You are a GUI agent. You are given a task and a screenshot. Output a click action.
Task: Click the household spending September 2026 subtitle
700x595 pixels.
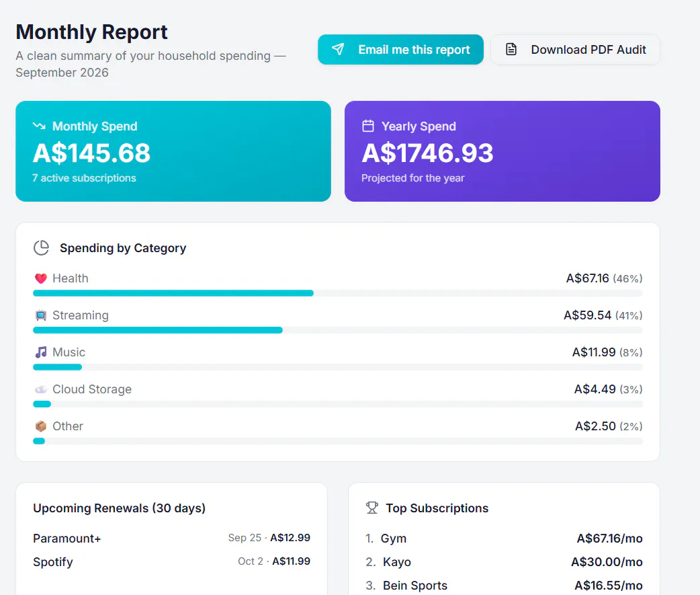(x=150, y=64)
